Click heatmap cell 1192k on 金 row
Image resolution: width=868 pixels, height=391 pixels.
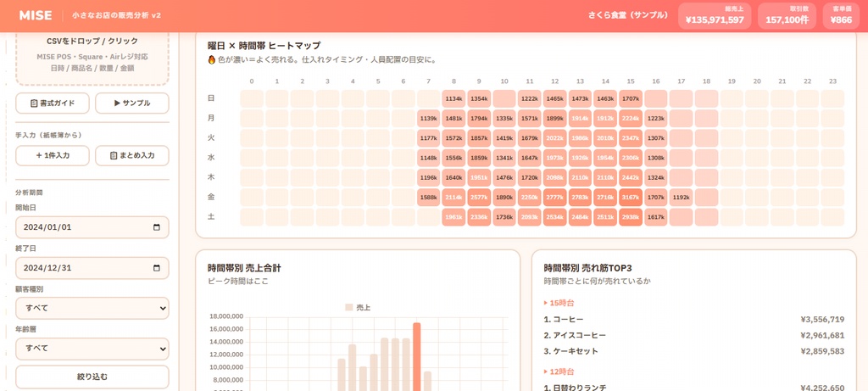click(x=681, y=197)
